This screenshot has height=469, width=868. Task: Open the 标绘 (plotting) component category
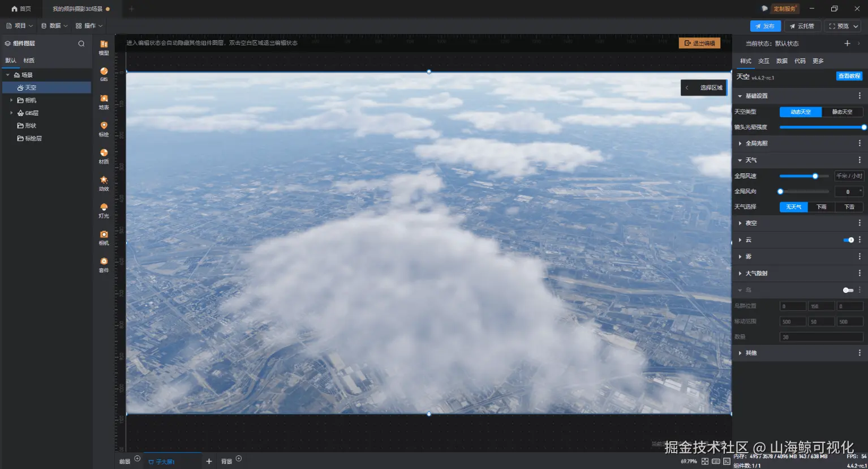point(104,129)
